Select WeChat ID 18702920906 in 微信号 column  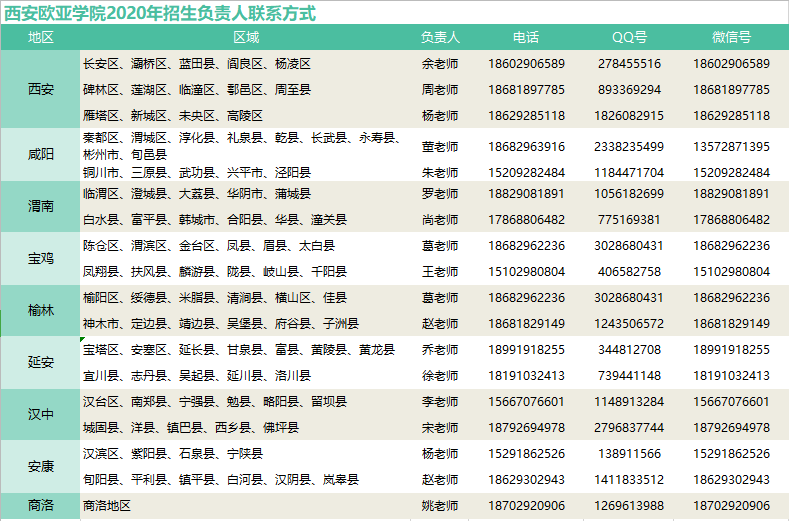[x=732, y=505]
